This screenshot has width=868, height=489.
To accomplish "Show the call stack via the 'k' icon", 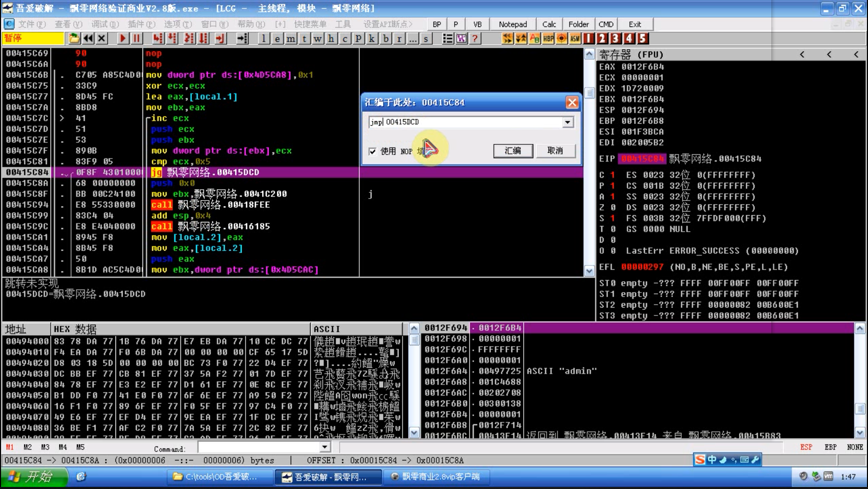I will pos(372,38).
